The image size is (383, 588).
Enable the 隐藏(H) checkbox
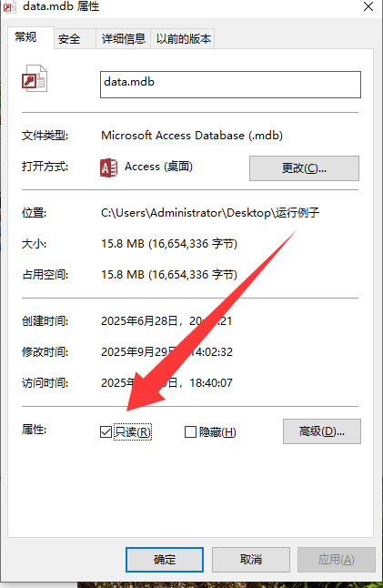190,431
